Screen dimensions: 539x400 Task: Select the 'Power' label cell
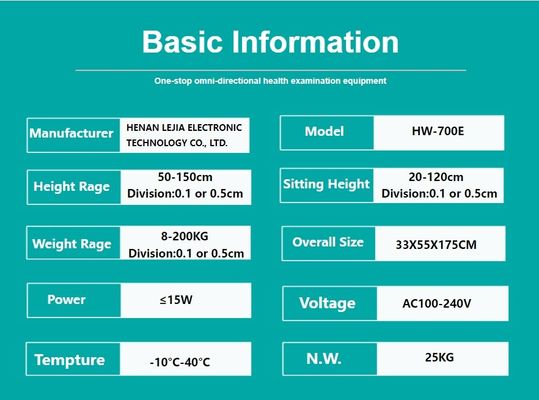[x=74, y=300]
